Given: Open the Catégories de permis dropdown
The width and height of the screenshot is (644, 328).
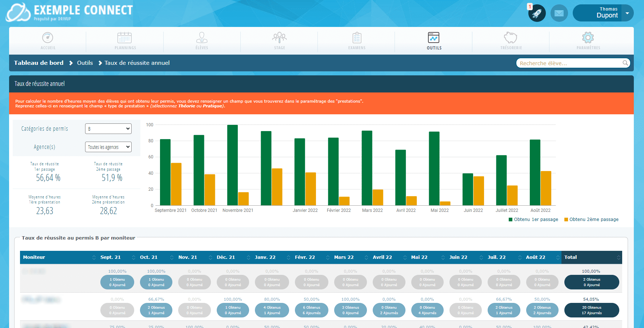Looking at the screenshot, I should tap(108, 129).
